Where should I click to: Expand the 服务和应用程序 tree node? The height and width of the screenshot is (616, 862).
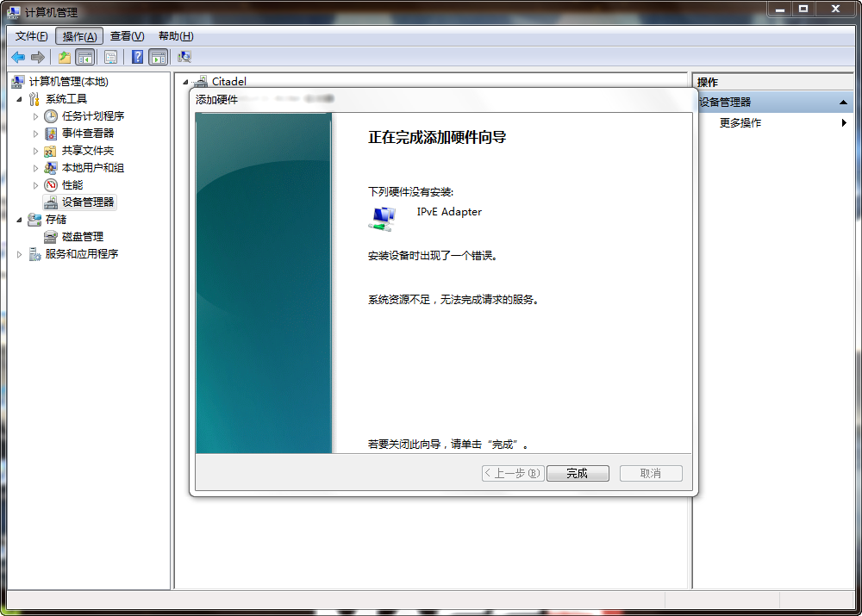click(20, 254)
